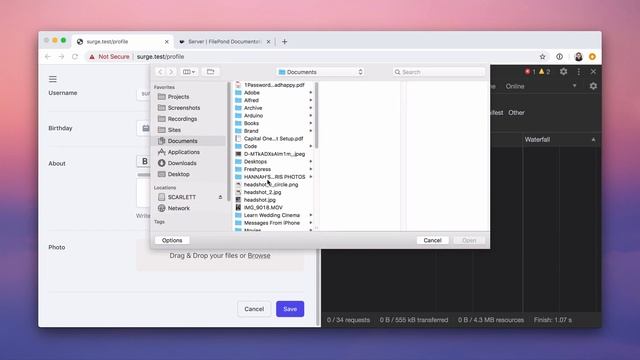The width and height of the screenshot is (640, 360).
Task: Open a new browser tab
Action: pos(284,42)
